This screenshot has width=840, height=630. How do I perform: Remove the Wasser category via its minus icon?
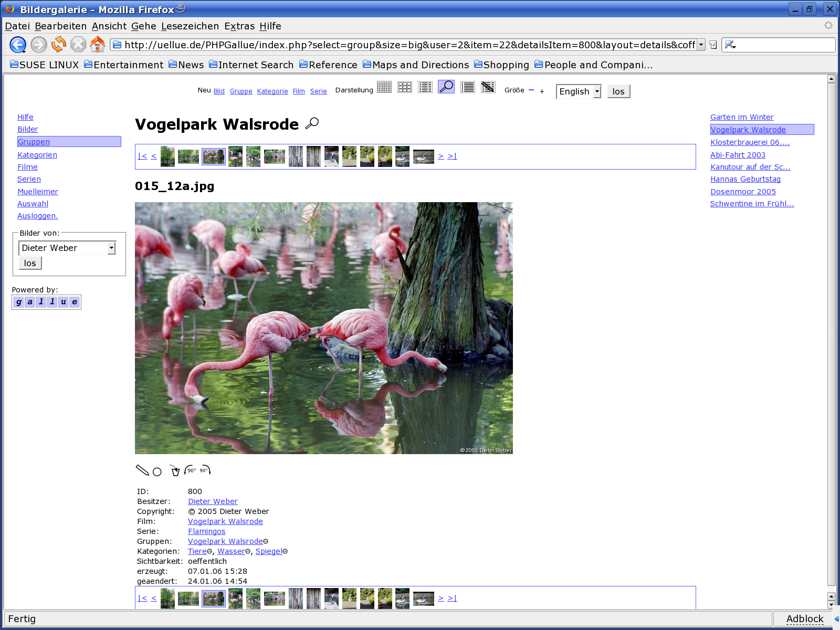[248, 551]
